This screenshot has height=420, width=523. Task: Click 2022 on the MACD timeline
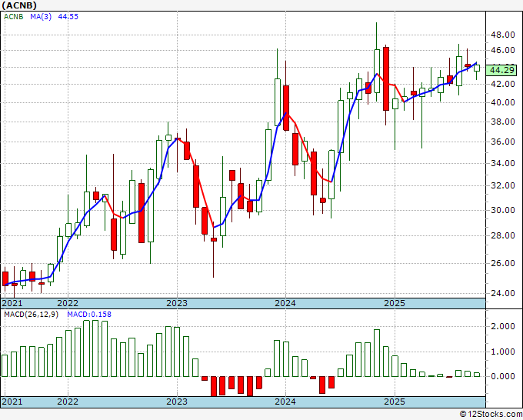[68, 402]
